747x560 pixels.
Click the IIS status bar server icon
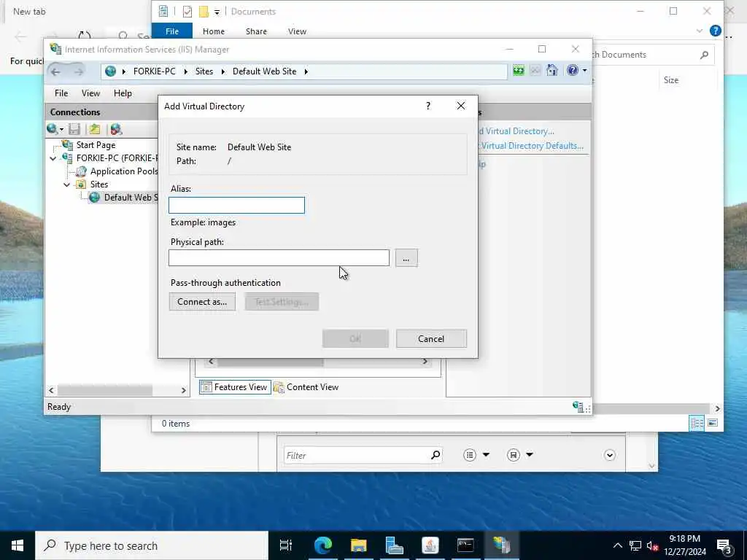pyautogui.click(x=578, y=407)
